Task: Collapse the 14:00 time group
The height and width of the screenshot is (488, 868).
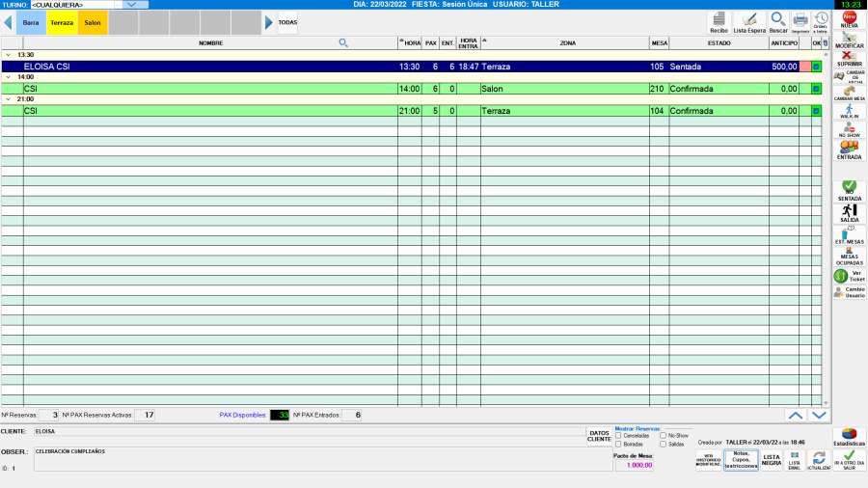Action: pyautogui.click(x=8, y=77)
